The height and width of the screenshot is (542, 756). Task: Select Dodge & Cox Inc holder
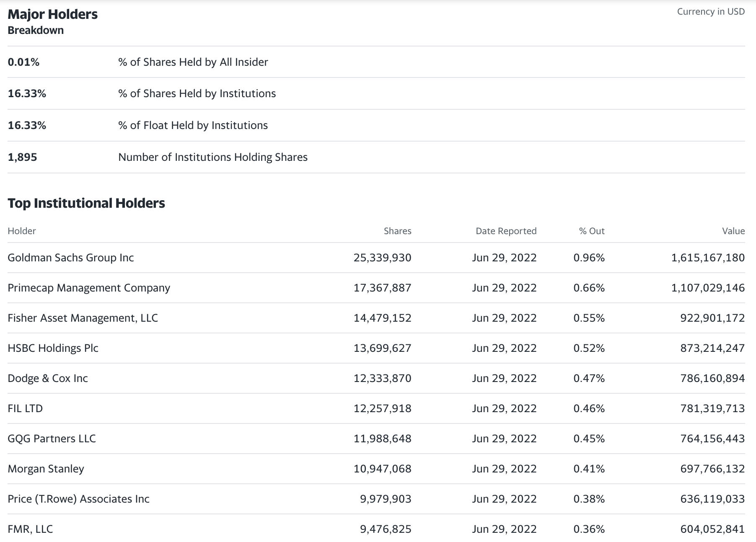tap(48, 378)
